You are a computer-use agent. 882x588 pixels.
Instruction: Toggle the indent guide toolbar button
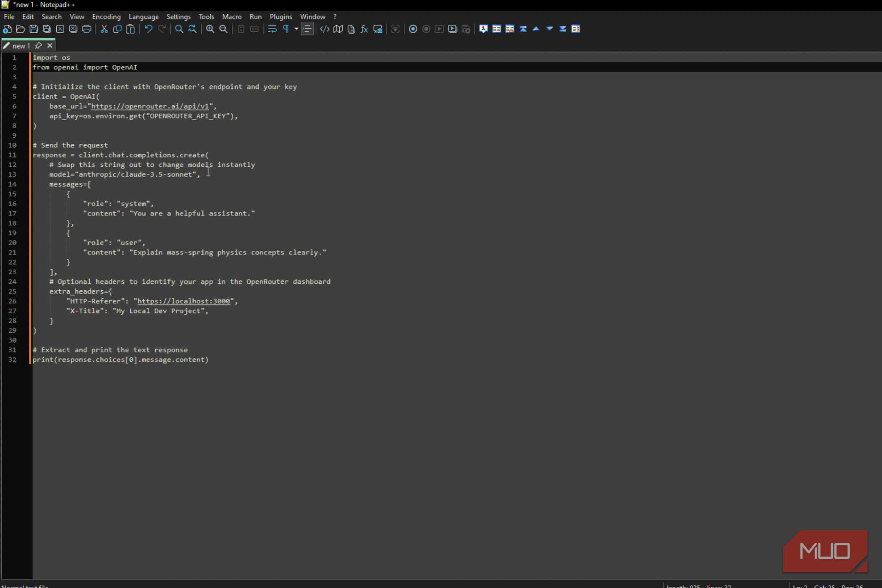[307, 29]
